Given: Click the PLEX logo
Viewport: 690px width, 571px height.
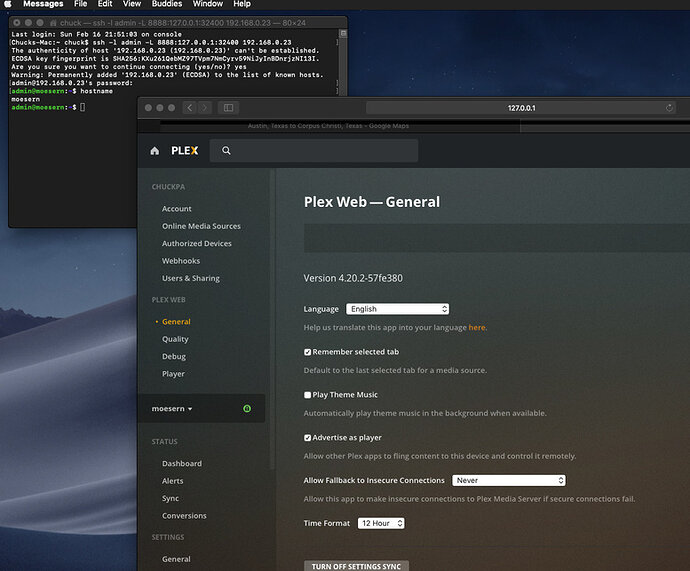Looking at the screenshot, I should coord(185,151).
